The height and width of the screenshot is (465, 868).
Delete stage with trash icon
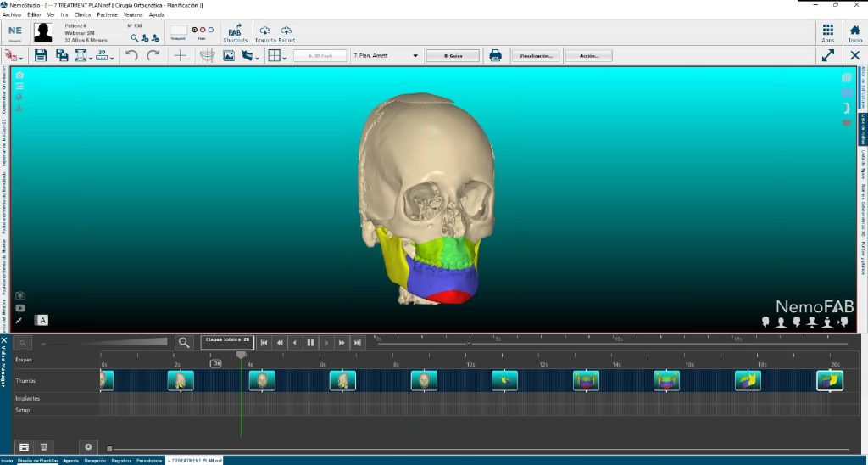click(x=44, y=446)
